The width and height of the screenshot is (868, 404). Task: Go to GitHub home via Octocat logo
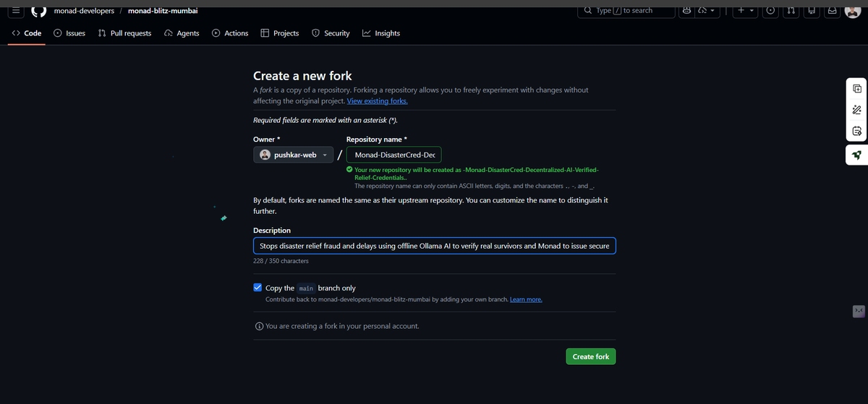39,11
